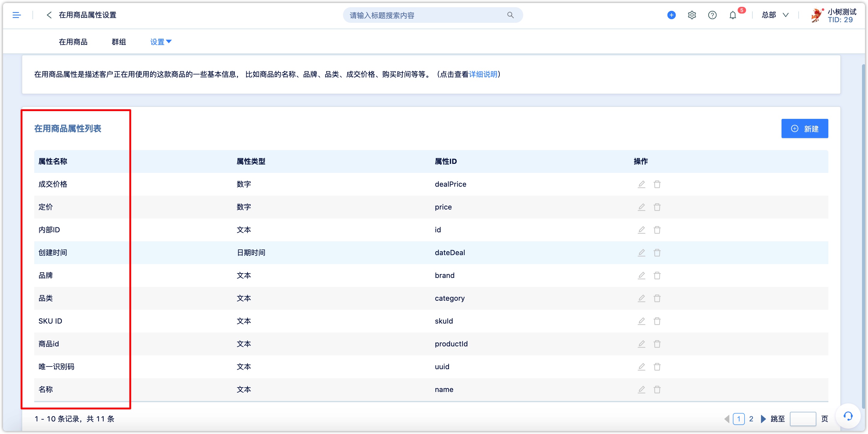Switch to the 群组 tab

click(119, 42)
